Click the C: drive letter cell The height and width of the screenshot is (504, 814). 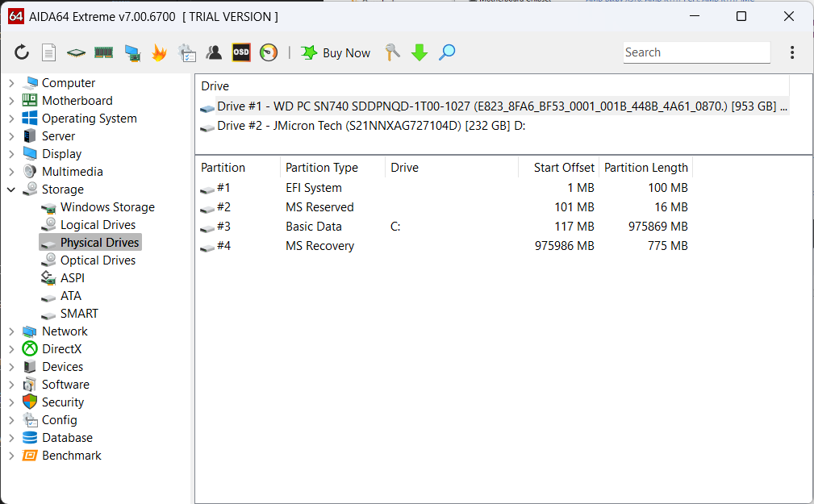(395, 227)
